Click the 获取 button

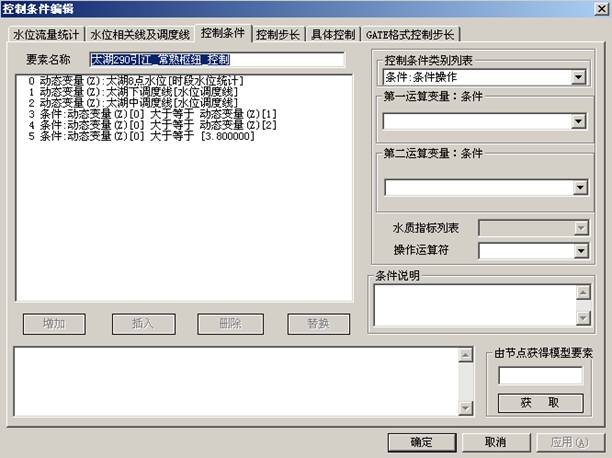[x=540, y=403]
